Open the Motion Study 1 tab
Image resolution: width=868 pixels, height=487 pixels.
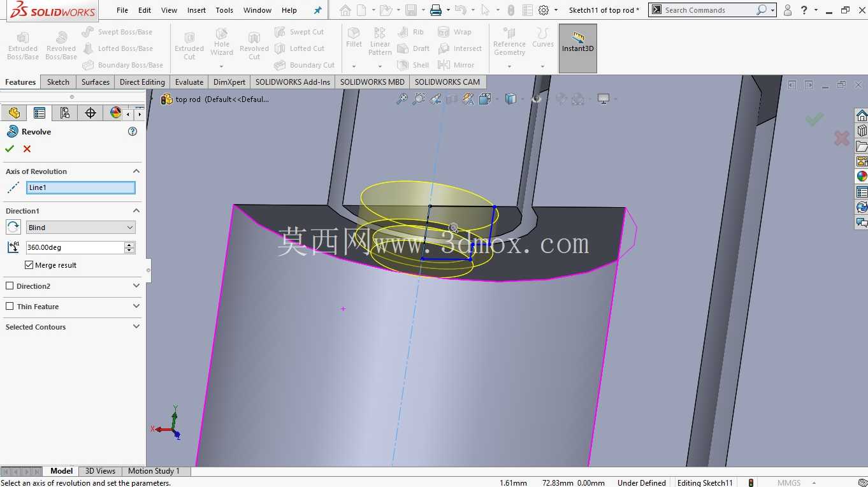(154, 471)
